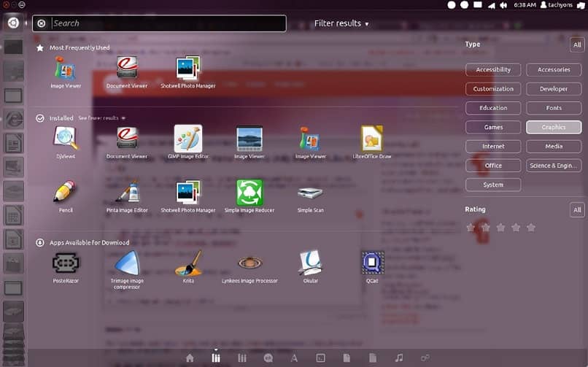Open Image Viewer under Most Frequently Used
588x367 pixels.
(x=66, y=72)
